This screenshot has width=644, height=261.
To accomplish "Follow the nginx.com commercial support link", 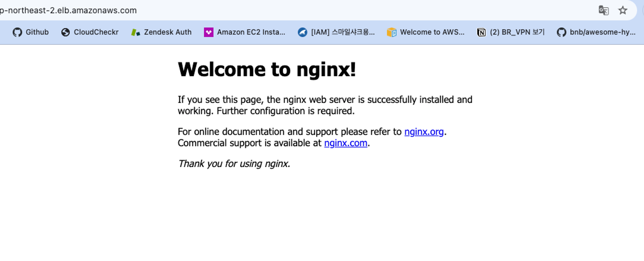I will 345,143.
